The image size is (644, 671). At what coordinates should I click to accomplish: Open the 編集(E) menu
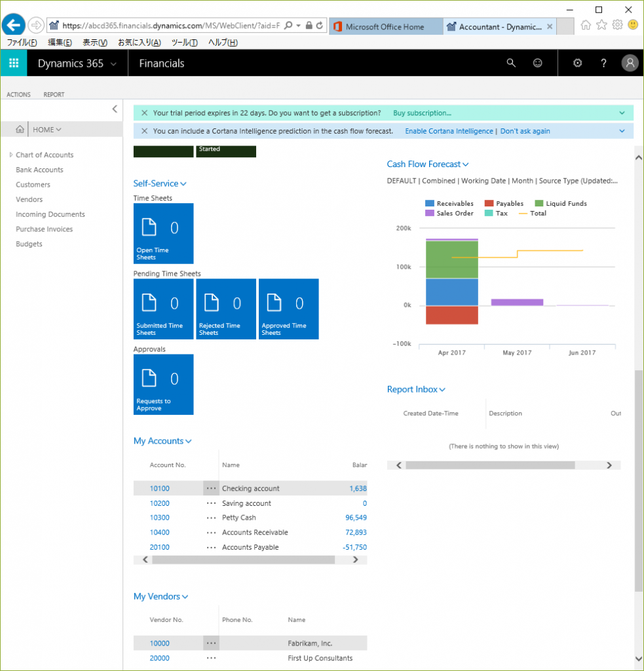[x=60, y=43]
